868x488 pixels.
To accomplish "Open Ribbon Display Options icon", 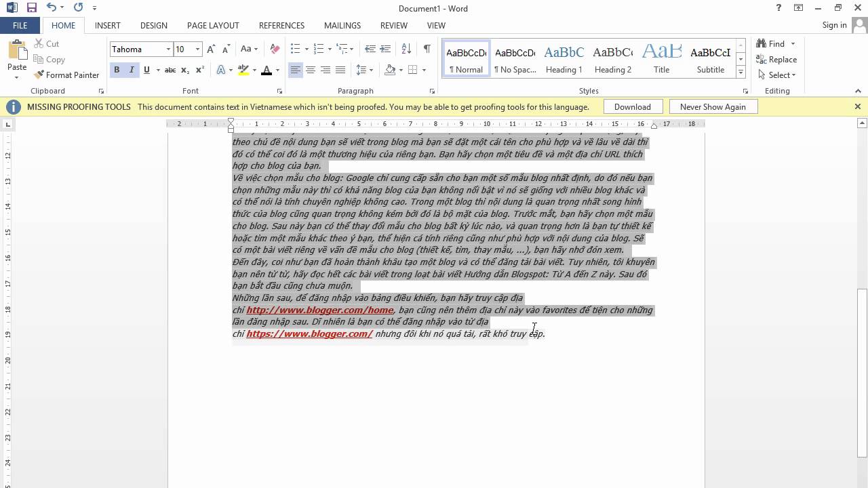I will point(798,8).
